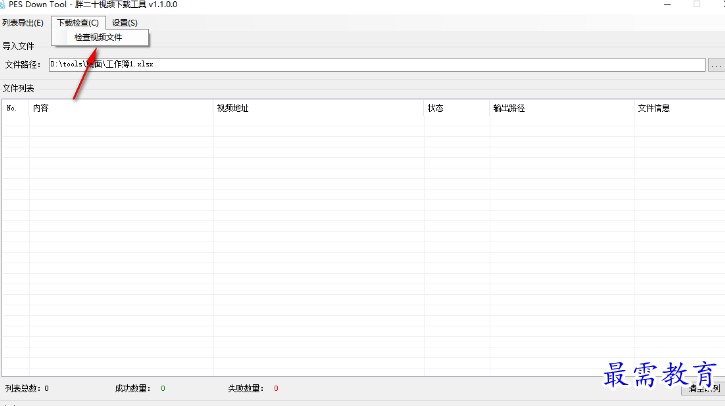Click the 失败数量 status label
This screenshot has width=725, height=406.
coord(246,388)
